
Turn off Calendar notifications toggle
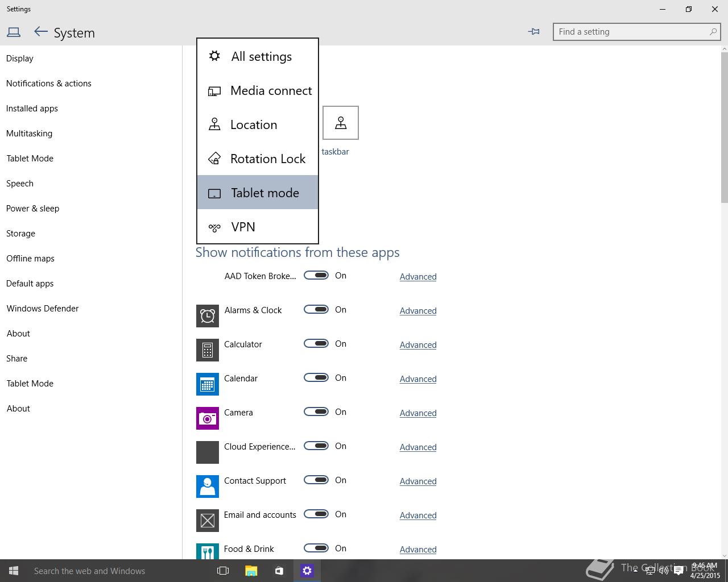pyautogui.click(x=316, y=378)
